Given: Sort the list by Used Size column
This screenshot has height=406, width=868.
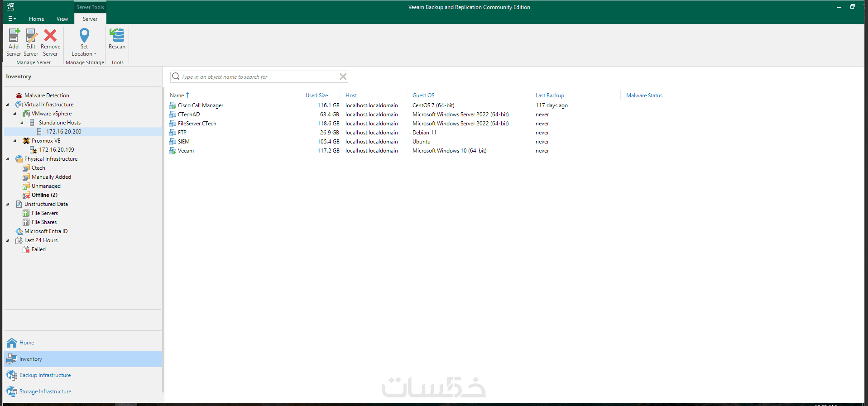Looking at the screenshot, I should pos(317,96).
